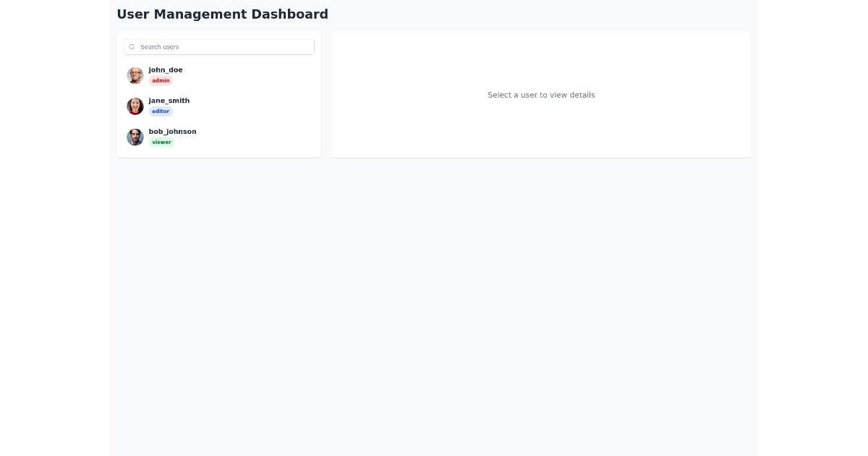Image resolution: width=868 pixels, height=456 pixels.
Task: Click the jane_smith username label
Action: click(169, 101)
